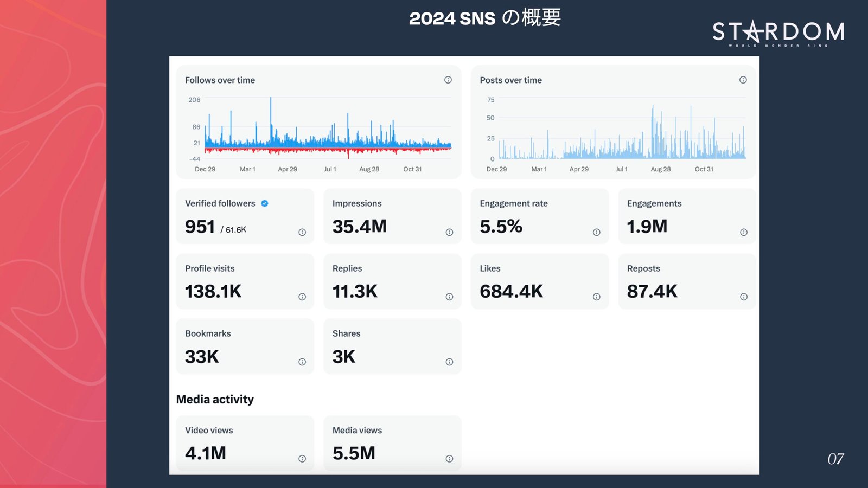Select the Video views 4.1M value
The width and height of the screenshot is (868, 488).
pyautogui.click(x=206, y=453)
